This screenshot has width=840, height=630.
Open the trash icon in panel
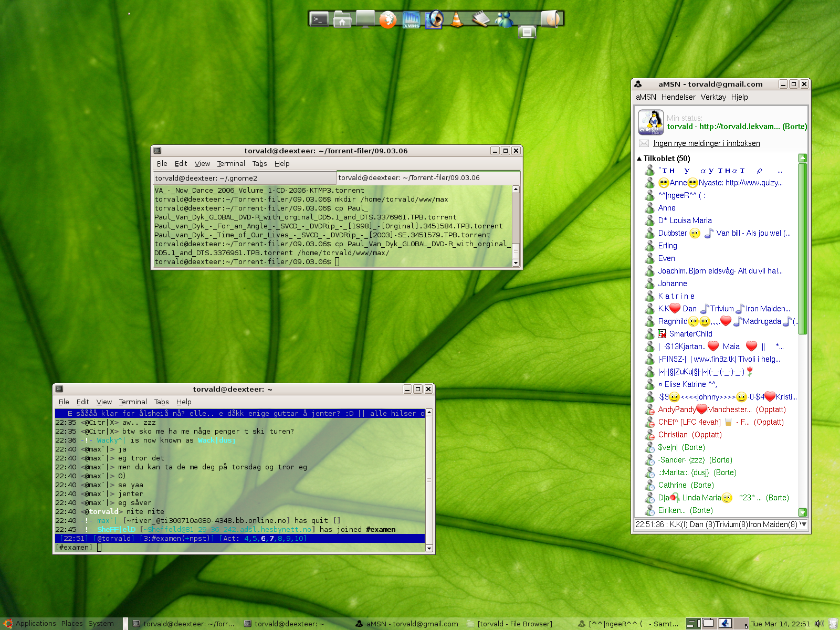(x=833, y=624)
